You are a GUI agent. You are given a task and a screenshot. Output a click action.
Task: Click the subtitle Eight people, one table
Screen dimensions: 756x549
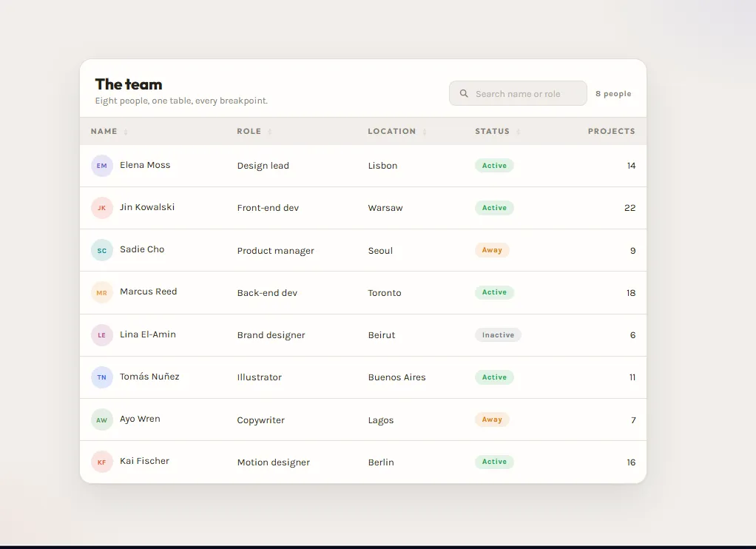181,101
